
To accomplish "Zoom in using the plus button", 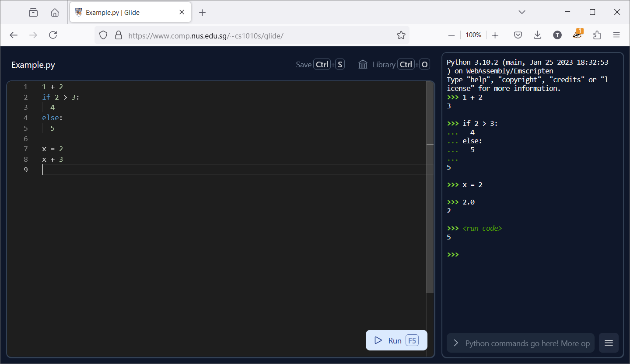I will click(495, 35).
